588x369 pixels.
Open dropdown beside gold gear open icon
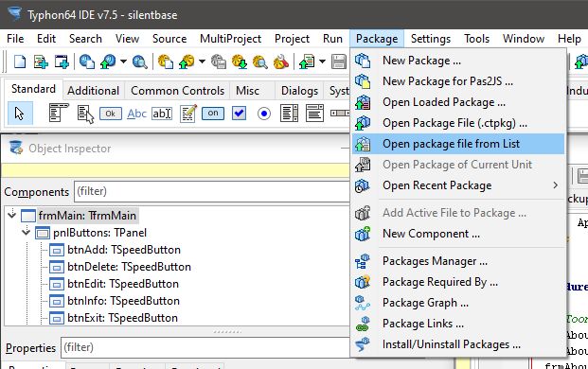tap(202, 61)
